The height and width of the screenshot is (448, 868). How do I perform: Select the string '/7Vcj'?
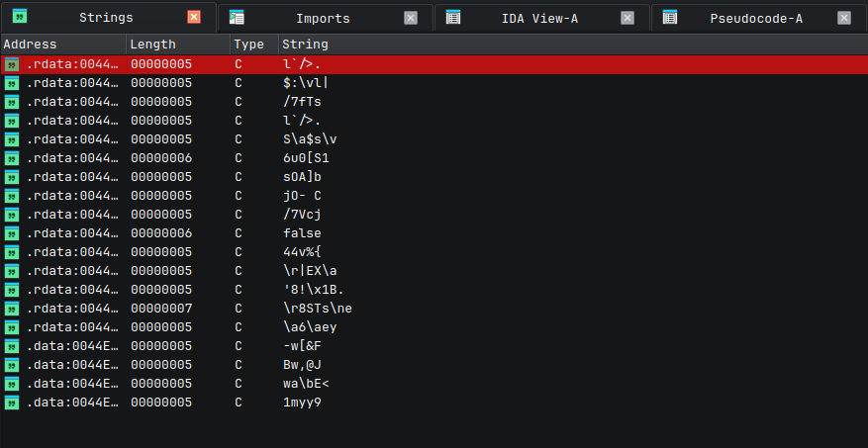click(302, 216)
